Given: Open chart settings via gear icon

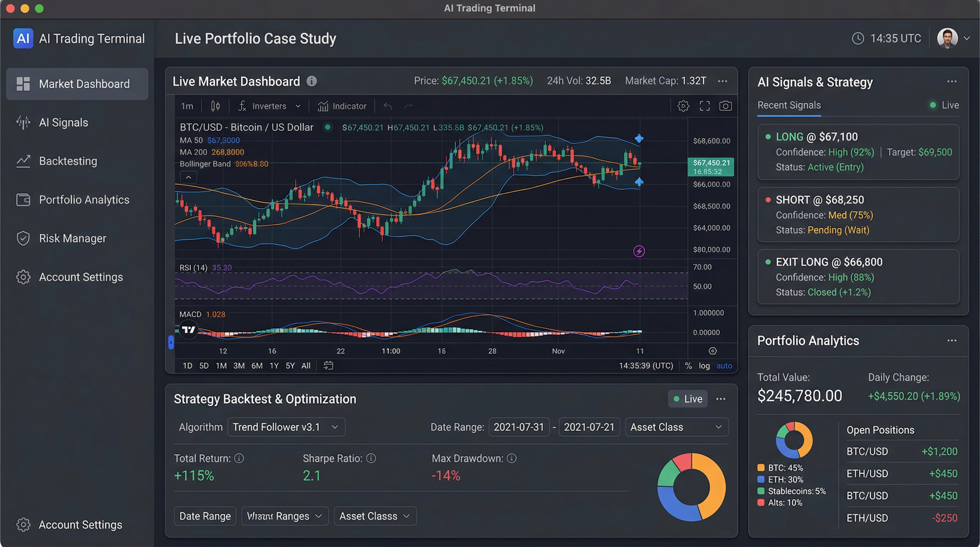Looking at the screenshot, I should pos(683,106).
